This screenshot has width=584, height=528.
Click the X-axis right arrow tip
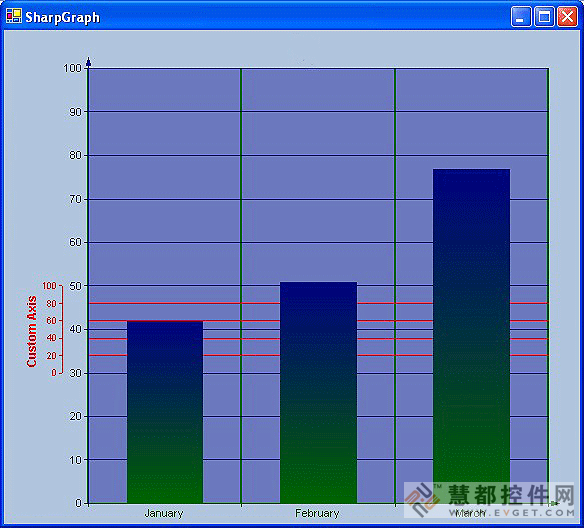point(555,503)
